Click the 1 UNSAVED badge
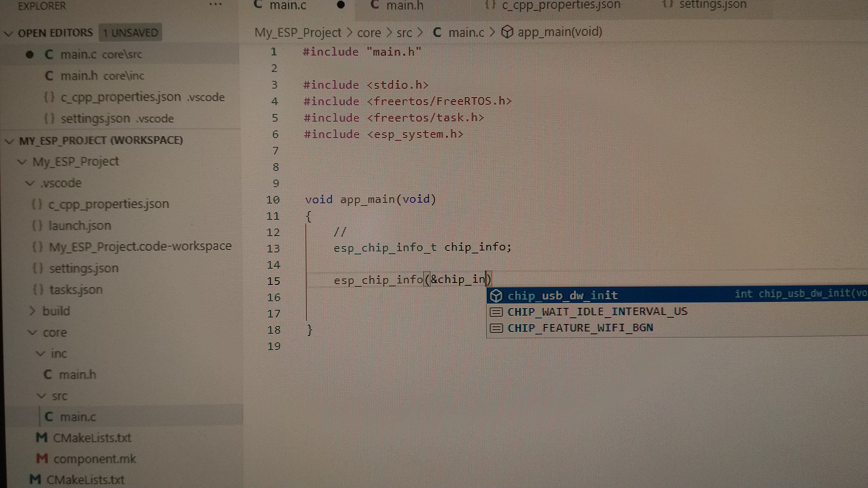 (130, 33)
